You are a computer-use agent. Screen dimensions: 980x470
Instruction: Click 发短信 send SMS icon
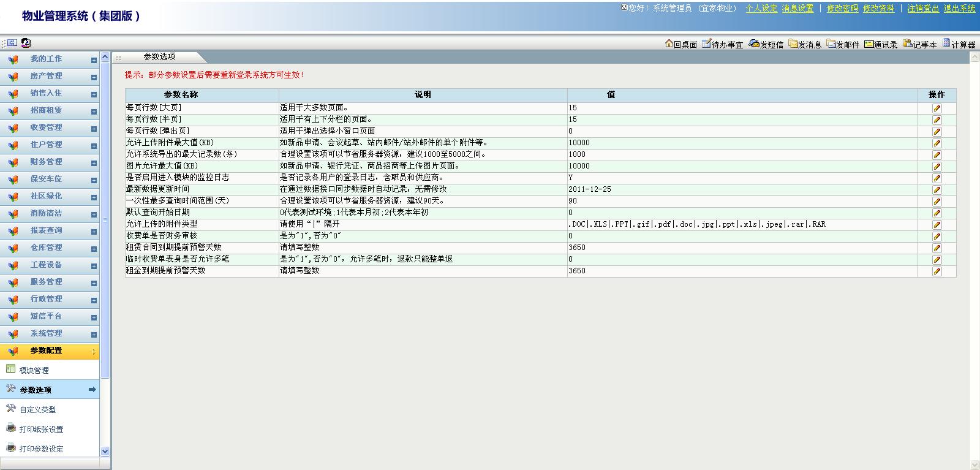pyautogui.click(x=766, y=44)
